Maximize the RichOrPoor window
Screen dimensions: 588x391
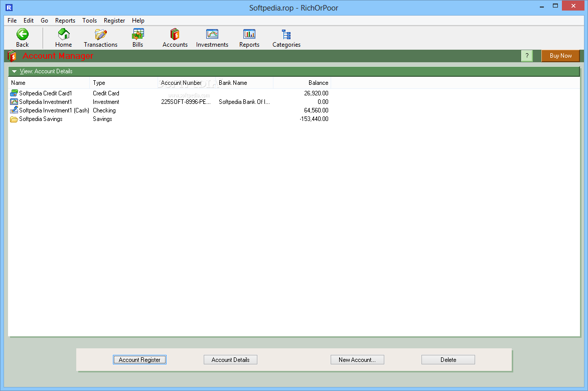[555, 6]
